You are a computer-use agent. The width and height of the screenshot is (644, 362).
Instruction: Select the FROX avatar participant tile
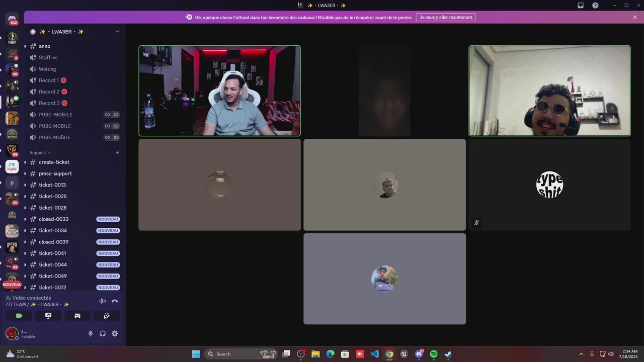coord(220,185)
